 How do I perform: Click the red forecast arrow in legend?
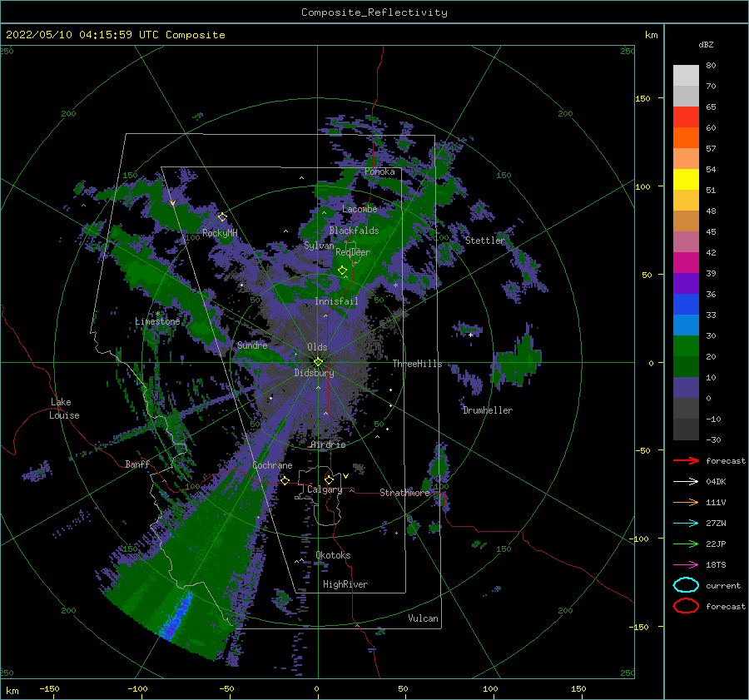click(x=686, y=460)
